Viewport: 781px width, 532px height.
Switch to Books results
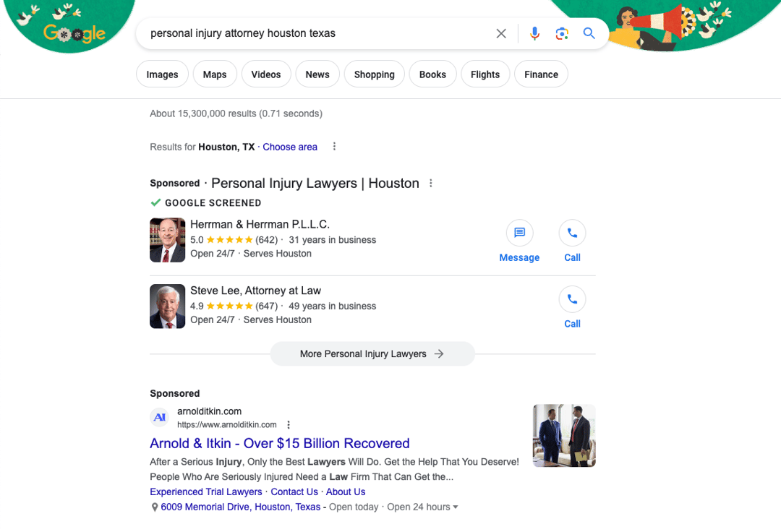click(432, 74)
